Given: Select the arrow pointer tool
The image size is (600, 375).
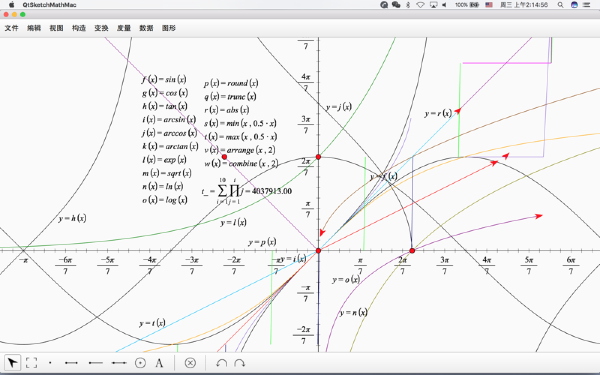Looking at the screenshot, I should tap(12, 362).
